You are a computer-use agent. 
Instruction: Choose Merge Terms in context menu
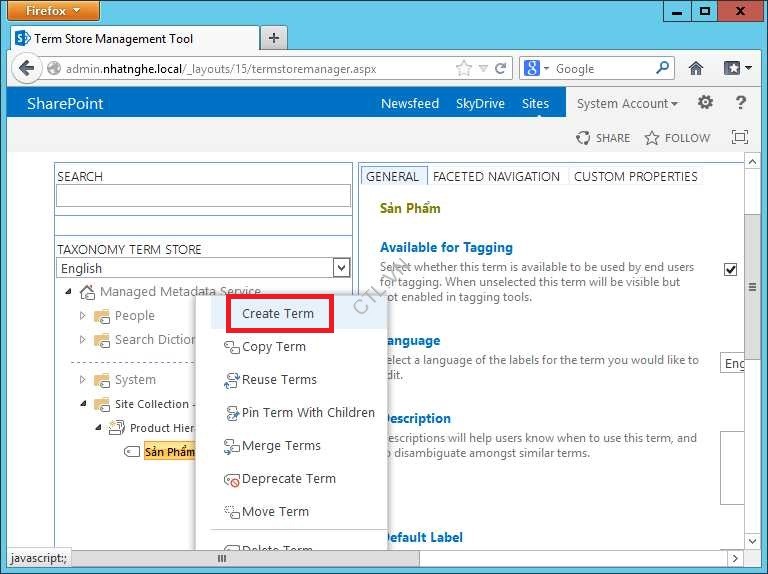[x=281, y=446]
